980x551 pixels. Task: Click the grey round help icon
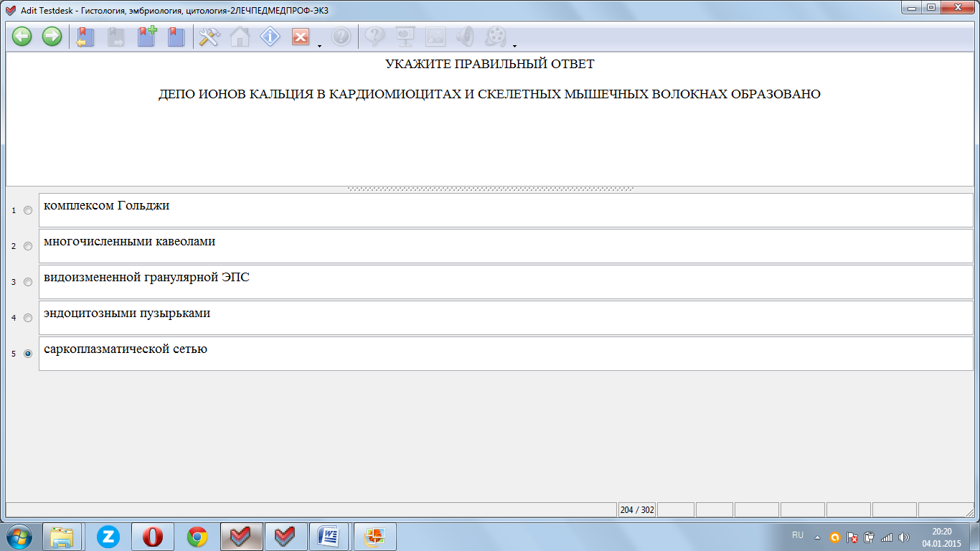341,37
